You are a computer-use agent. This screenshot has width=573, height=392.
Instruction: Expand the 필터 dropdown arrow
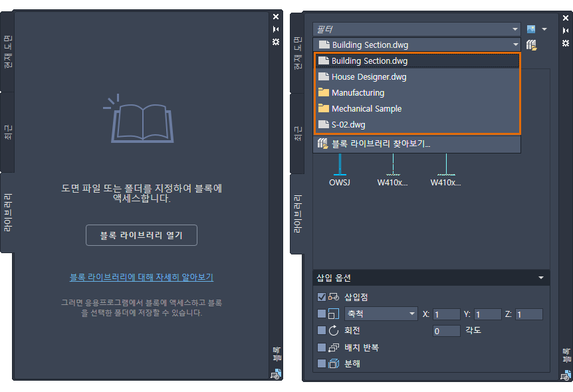tap(515, 29)
